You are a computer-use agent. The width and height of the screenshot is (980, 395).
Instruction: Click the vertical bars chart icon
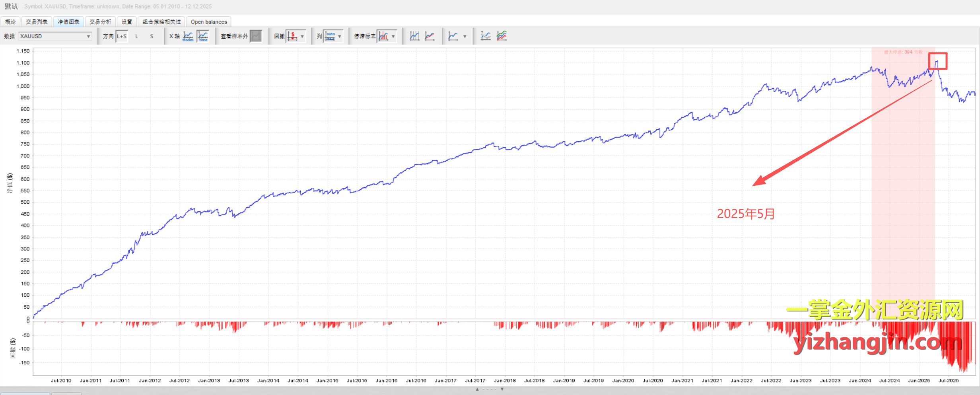414,36
